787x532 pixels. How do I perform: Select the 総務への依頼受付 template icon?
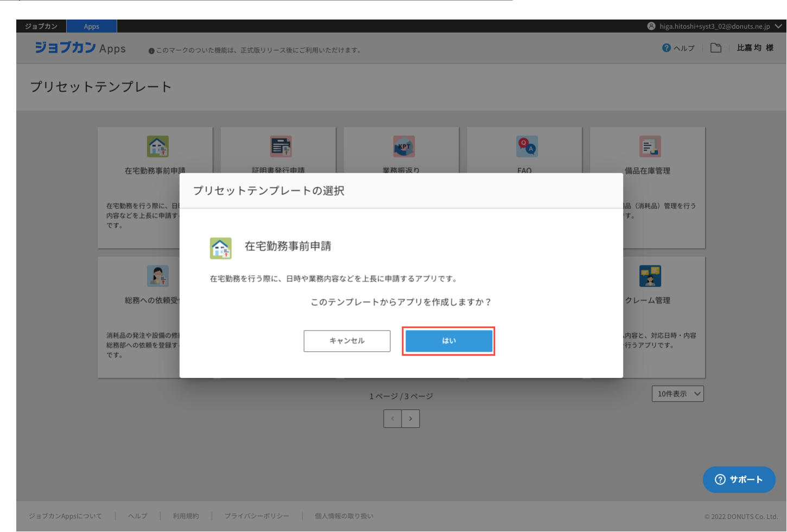157,276
